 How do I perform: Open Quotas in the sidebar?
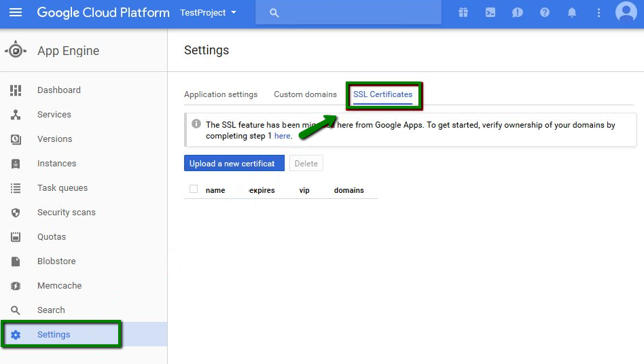[52, 237]
